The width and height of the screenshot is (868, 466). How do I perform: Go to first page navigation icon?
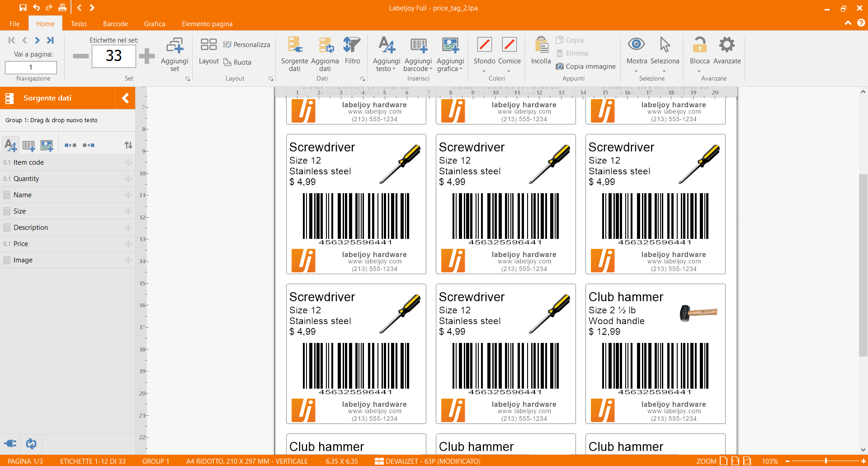[x=12, y=40]
